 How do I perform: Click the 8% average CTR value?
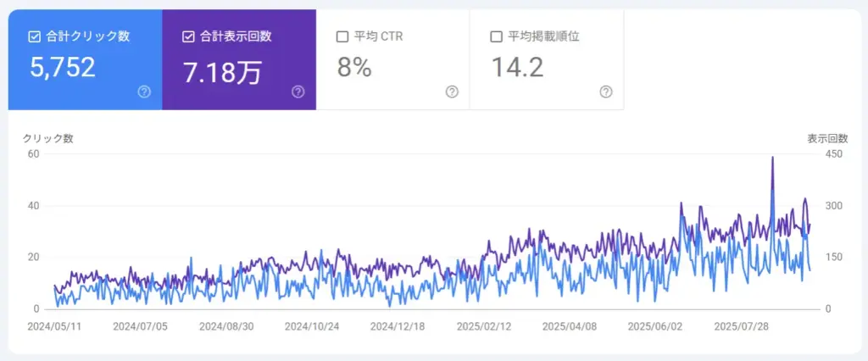point(354,68)
